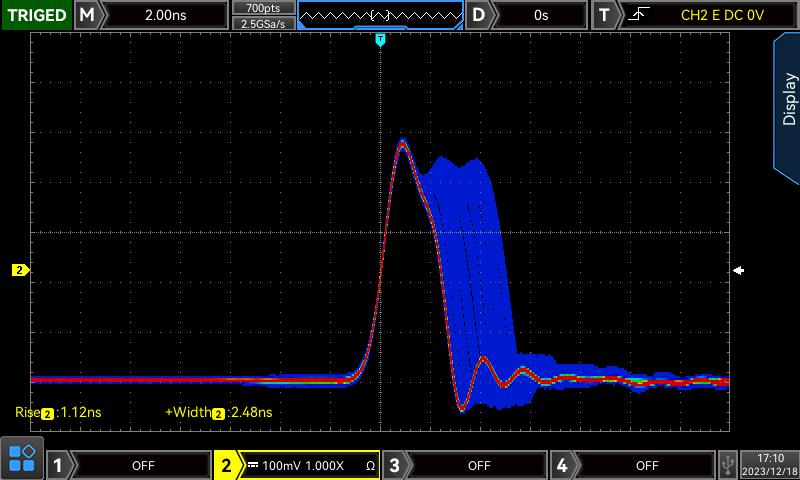
Task: Click the trigger level arrow on right edge
Action: click(738, 270)
